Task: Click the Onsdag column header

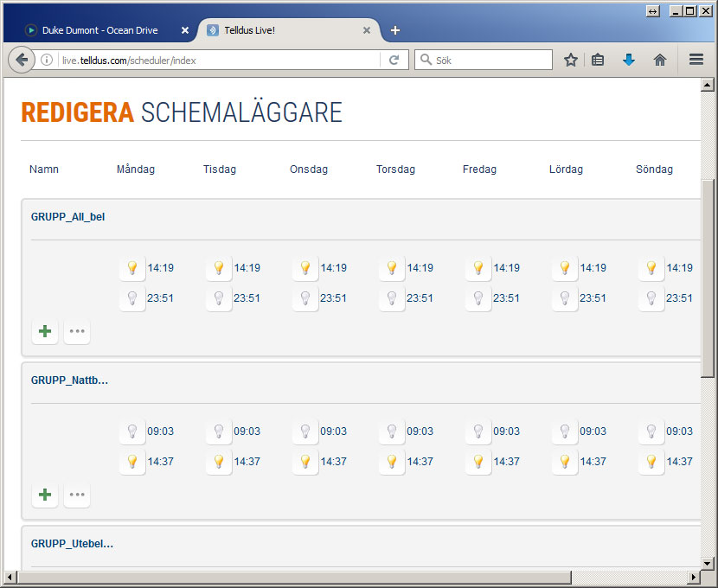Action: click(309, 169)
